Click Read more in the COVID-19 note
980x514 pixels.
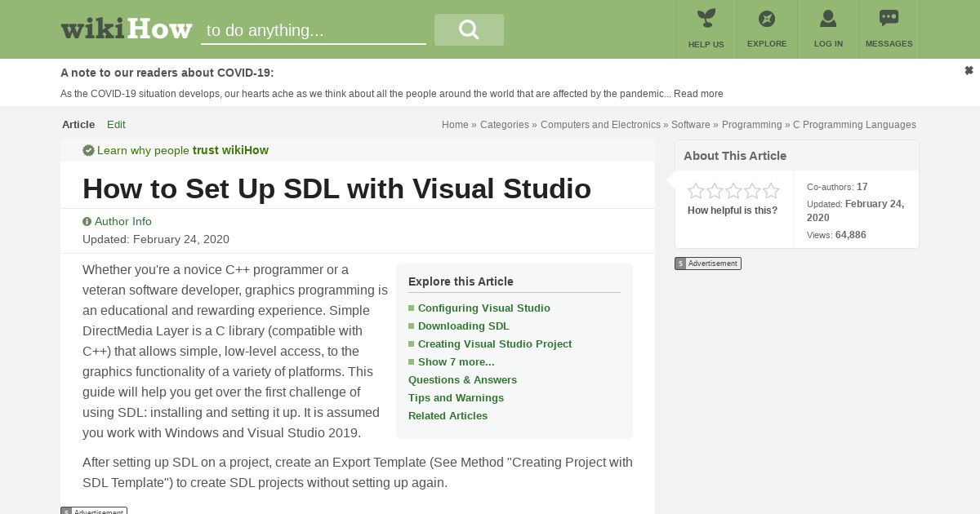(x=698, y=94)
